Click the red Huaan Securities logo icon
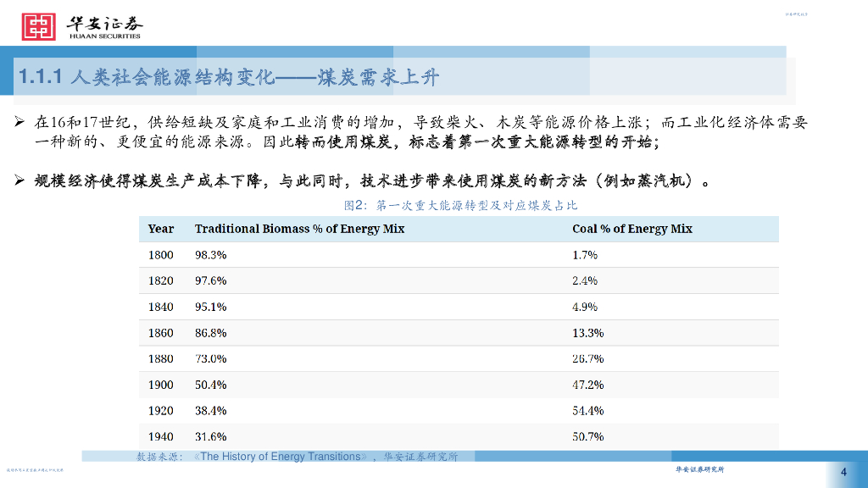This screenshot has height=488, width=868. pos(37,26)
